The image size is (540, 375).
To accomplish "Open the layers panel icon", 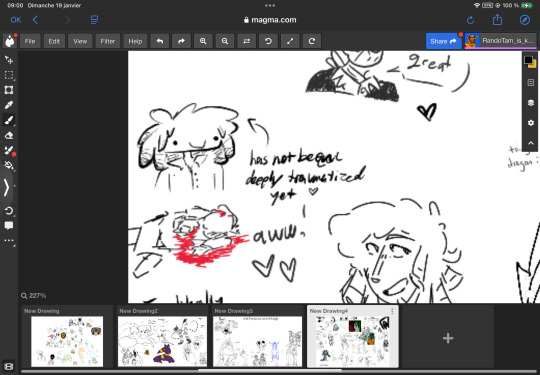I will [x=531, y=103].
